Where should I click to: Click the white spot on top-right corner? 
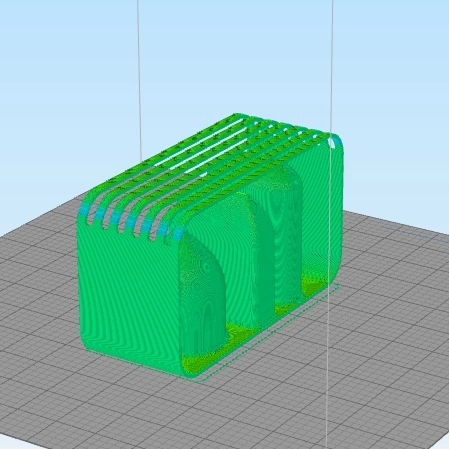pos(331,143)
